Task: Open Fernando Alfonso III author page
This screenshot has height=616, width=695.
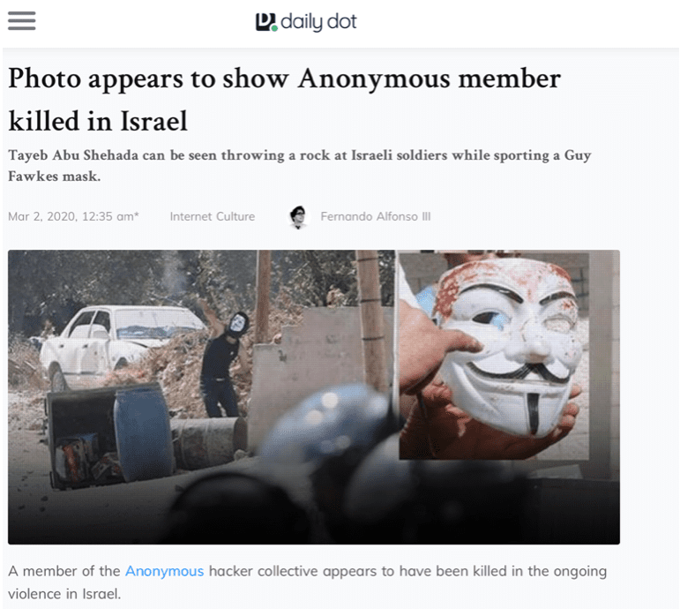Action: pos(376,216)
